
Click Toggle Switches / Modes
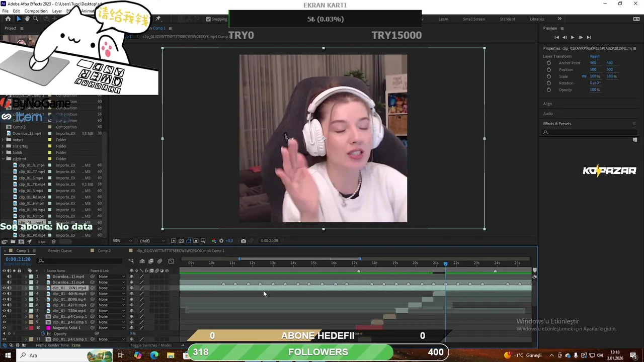click(151, 345)
